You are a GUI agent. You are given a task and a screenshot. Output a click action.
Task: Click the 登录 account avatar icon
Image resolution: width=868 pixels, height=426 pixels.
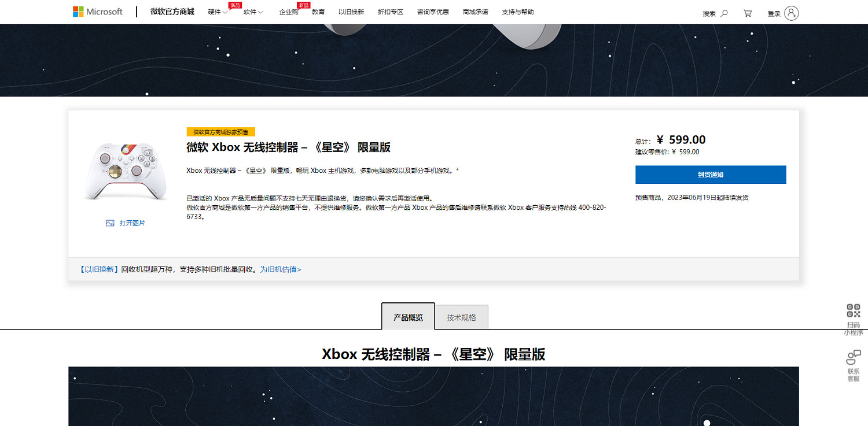pyautogui.click(x=792, y=13)
